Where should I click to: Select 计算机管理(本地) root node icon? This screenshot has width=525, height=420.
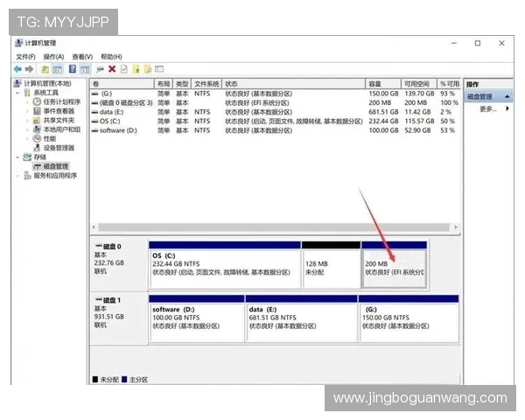click(x=17, y=83)
